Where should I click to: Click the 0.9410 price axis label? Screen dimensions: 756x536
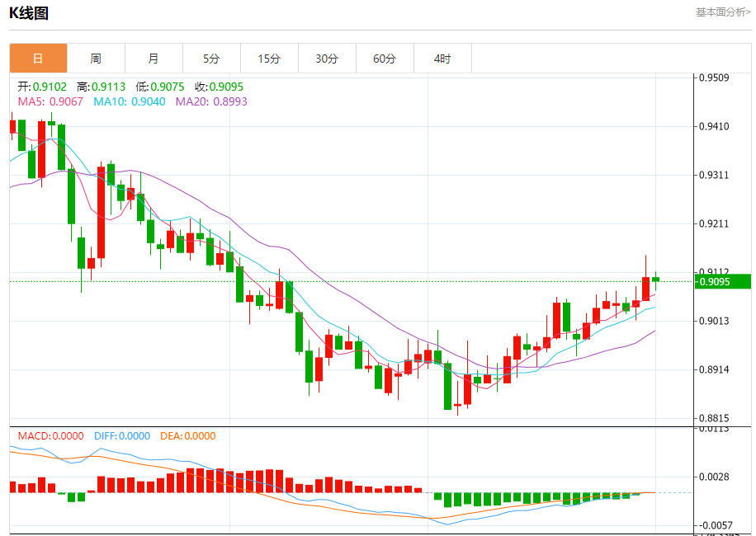point(714,126)
